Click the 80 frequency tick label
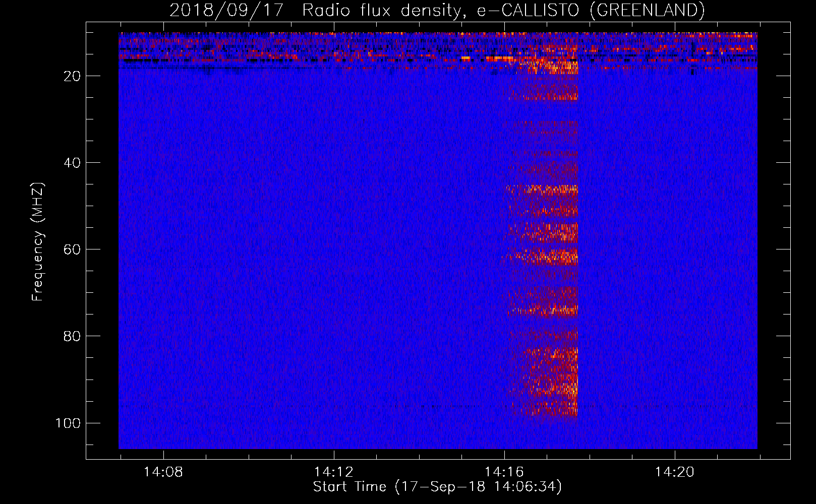816x504 pixels. click(x=72, y=336)
